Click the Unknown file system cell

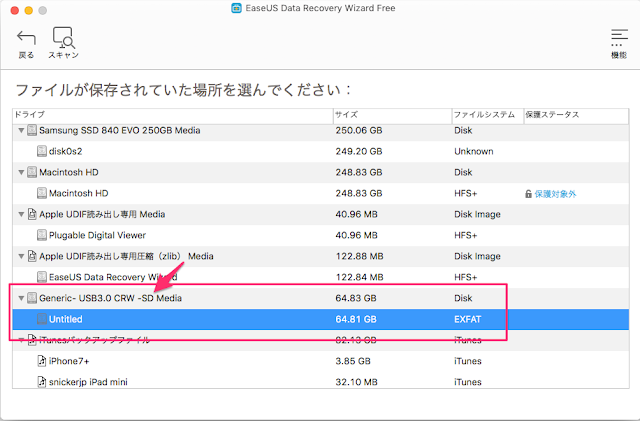[474, 151]
